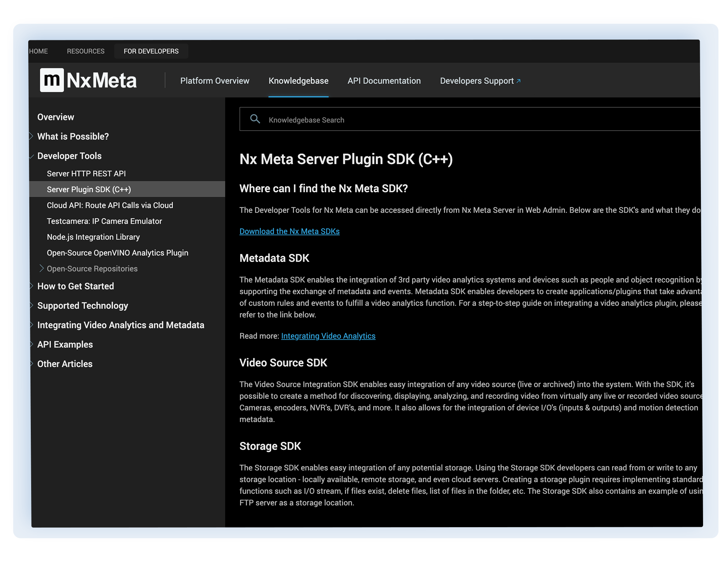Click Download the Nx Meta SDKs link
This screenshot has height=562, width=728.
(x=289, y=231)
